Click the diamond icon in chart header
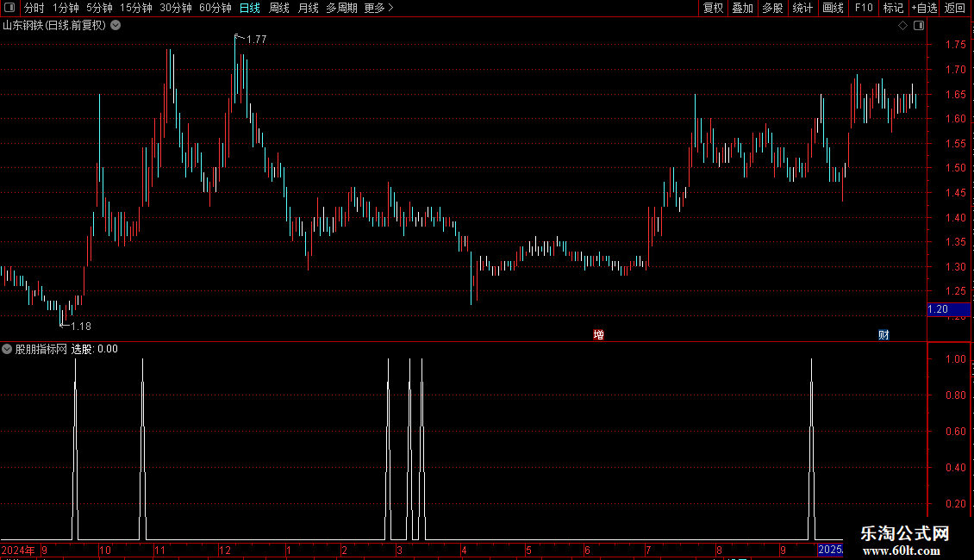 coord(903,26)
